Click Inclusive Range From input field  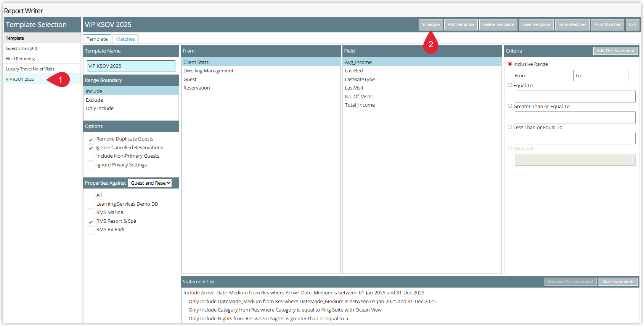coord(550,75)
